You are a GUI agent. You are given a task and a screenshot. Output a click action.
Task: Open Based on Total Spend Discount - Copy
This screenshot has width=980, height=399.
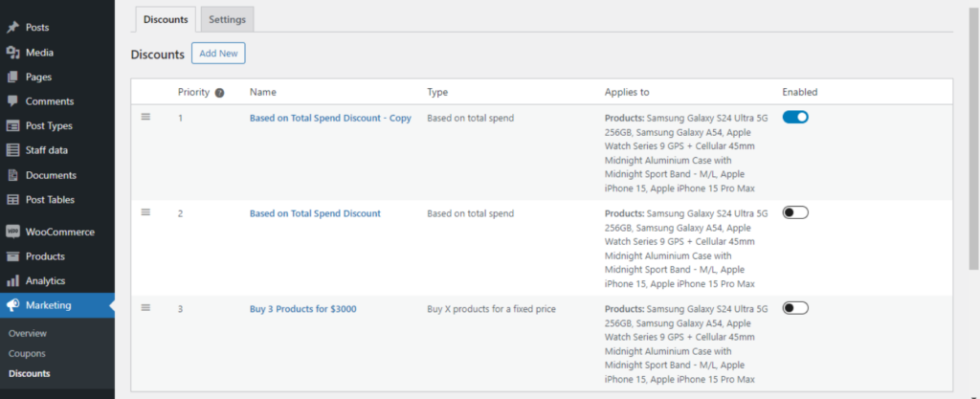[x=330, y=119]
